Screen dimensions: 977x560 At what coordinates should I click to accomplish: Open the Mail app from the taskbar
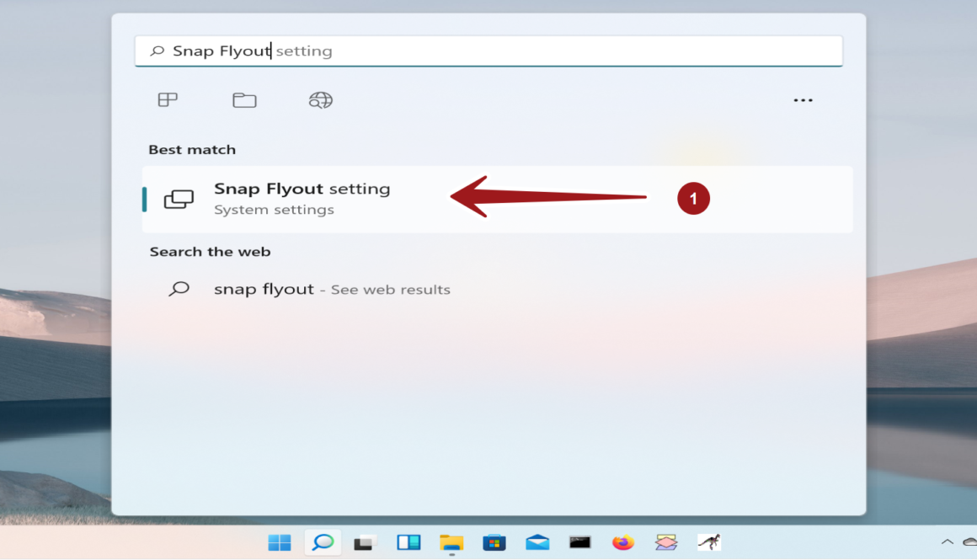537,542
